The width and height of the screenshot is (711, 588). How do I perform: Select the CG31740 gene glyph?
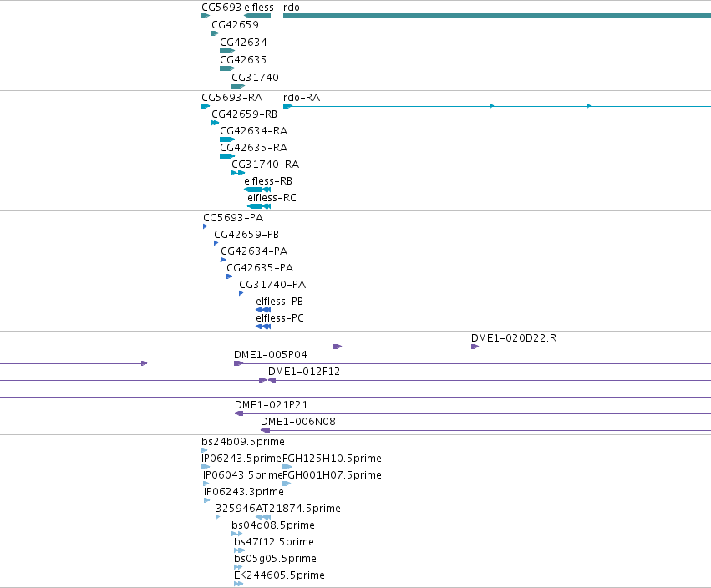point(238,86)
